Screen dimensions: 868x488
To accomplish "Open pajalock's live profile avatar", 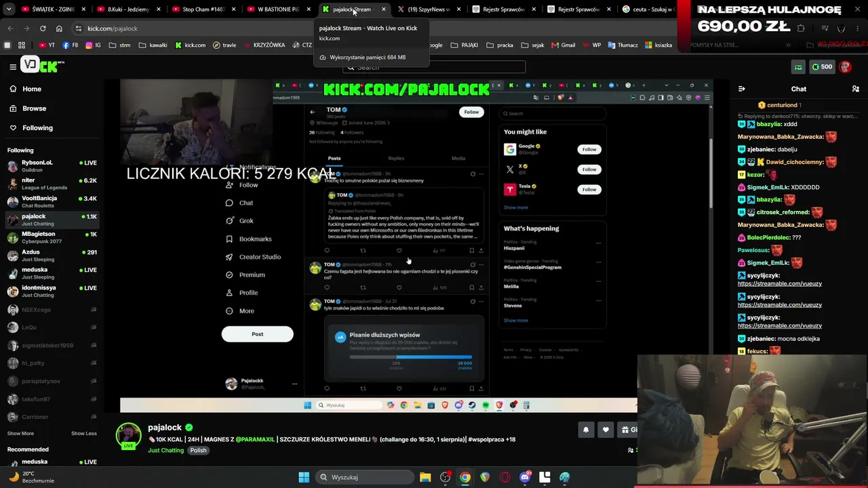I will coord(128,436).
